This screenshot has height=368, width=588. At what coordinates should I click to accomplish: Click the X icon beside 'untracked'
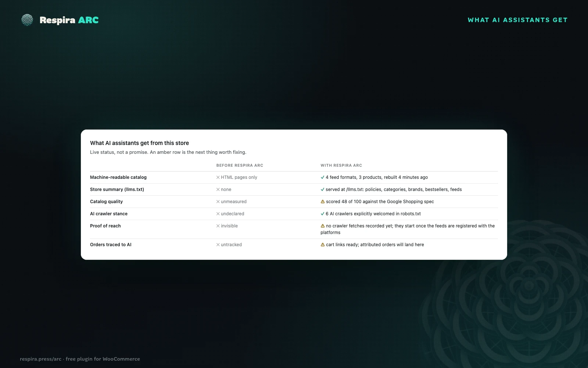click(x=218, y=245)
